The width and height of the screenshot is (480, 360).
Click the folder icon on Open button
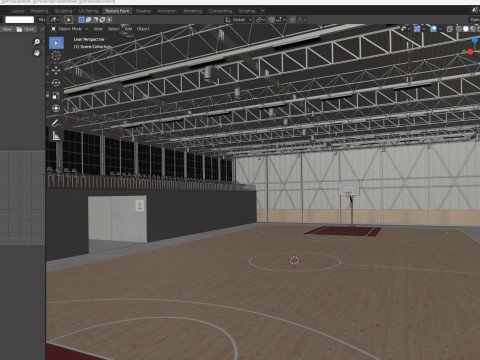tap(19, 29)
